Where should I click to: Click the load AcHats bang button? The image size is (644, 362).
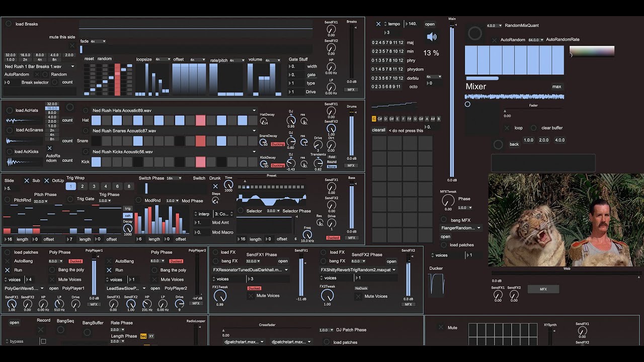(x=10, y=111)
